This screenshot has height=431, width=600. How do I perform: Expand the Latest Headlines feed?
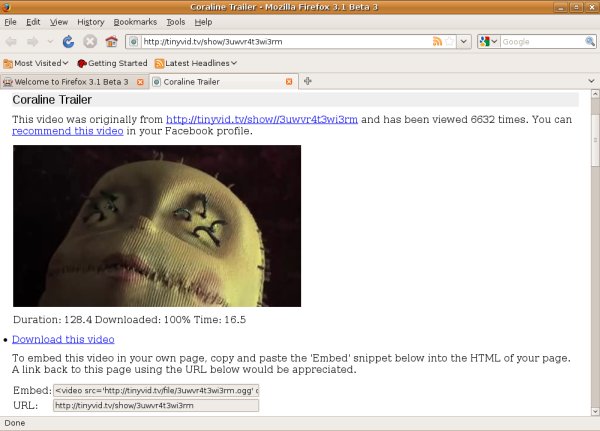196,63
